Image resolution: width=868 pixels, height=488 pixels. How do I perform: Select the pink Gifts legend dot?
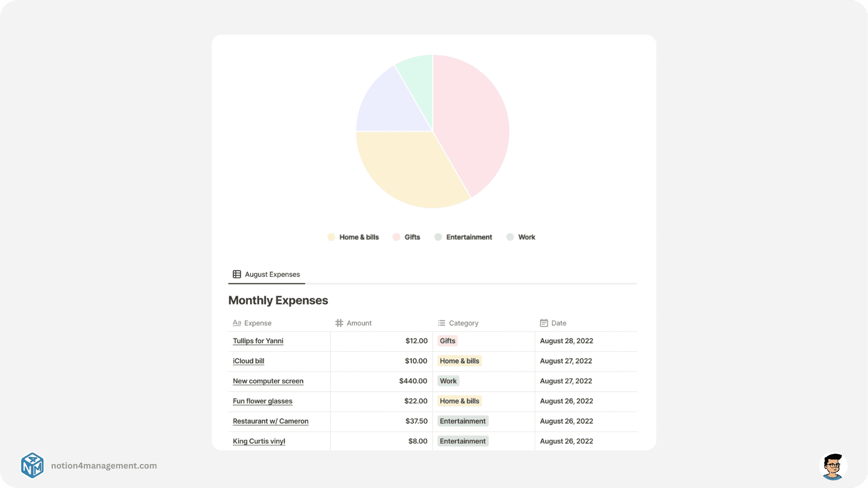coord(396,237)
